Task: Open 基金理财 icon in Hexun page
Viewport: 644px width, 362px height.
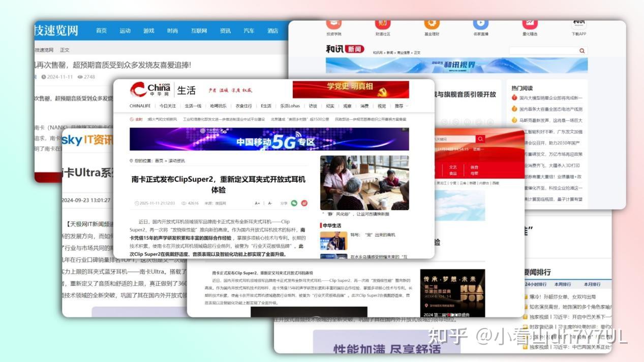Action: 432,24
